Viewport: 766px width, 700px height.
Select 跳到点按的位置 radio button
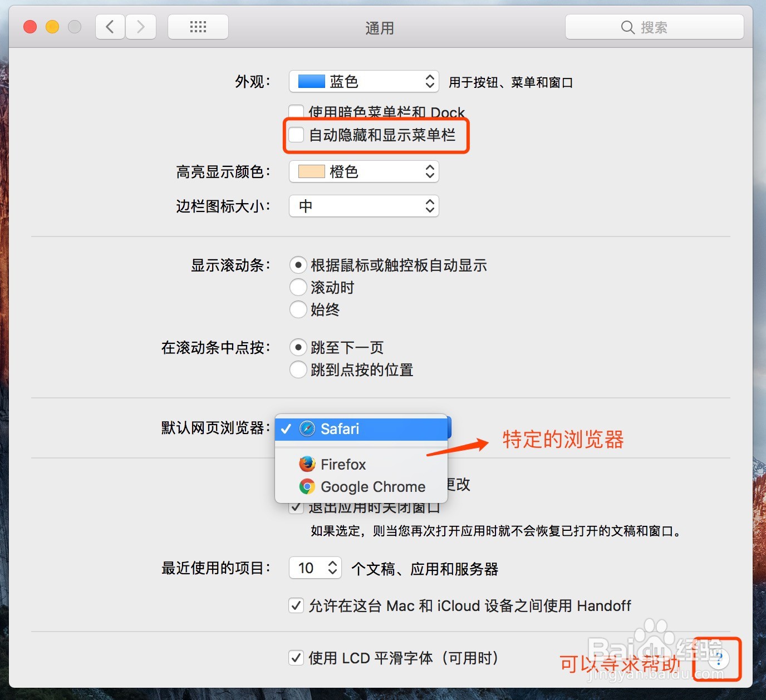(x=298, y=369)
